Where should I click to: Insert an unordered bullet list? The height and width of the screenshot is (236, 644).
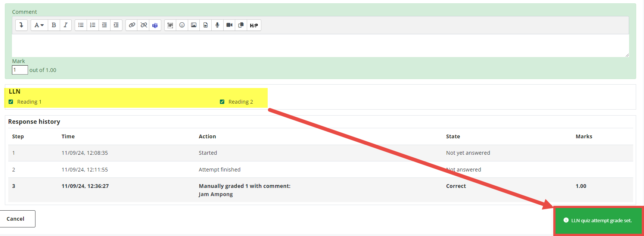(81, 25)
